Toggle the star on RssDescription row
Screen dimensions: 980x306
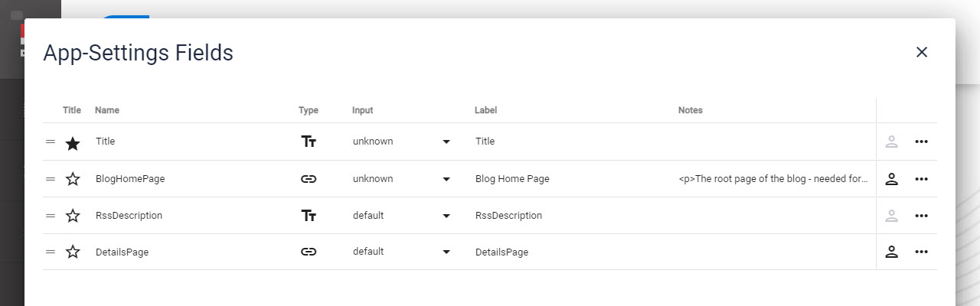click(73, 216)
